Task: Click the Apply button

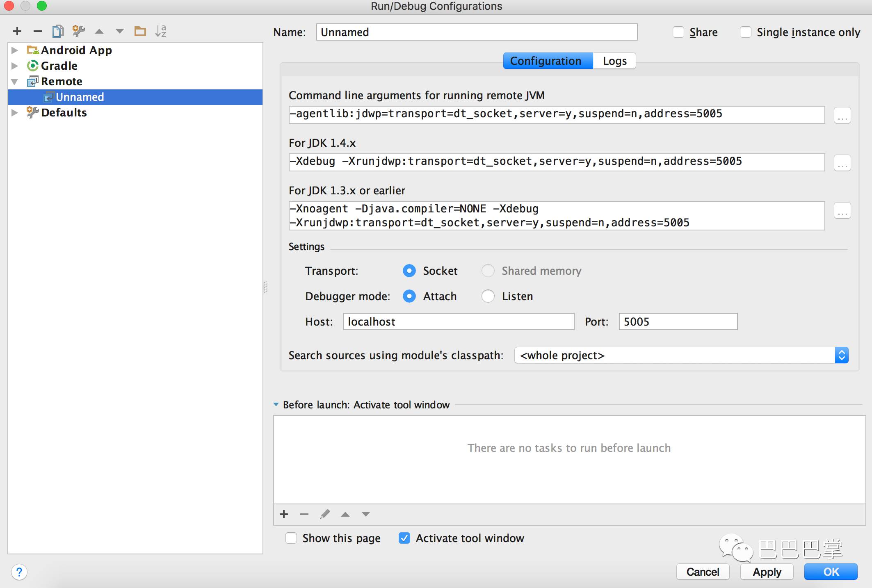Action: point(767,572)
